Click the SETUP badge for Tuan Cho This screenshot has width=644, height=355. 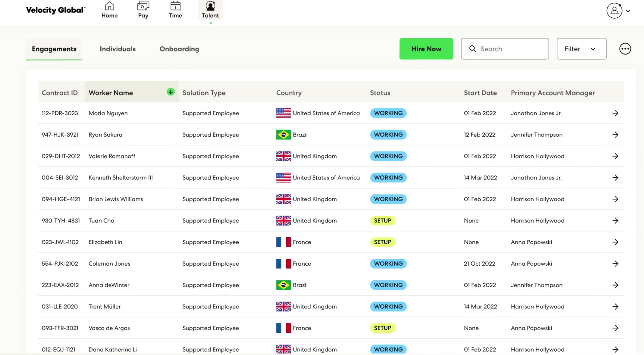(x=383, y=221)
